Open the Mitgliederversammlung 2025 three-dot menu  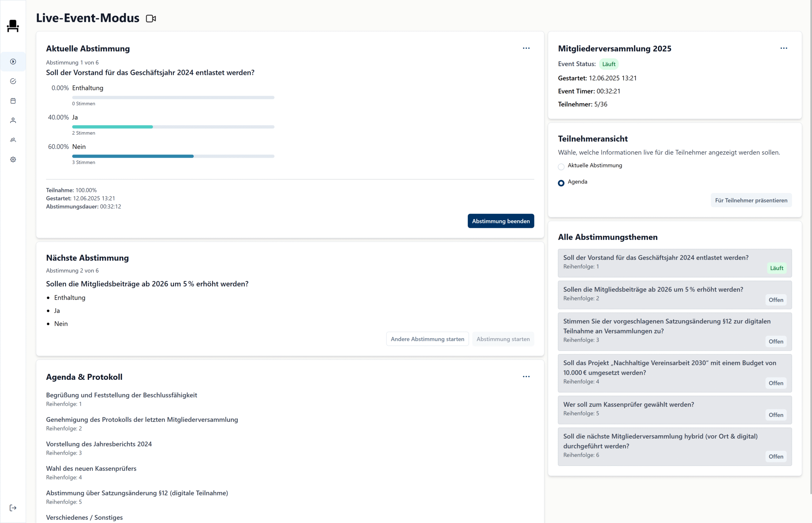pos(783,48)
